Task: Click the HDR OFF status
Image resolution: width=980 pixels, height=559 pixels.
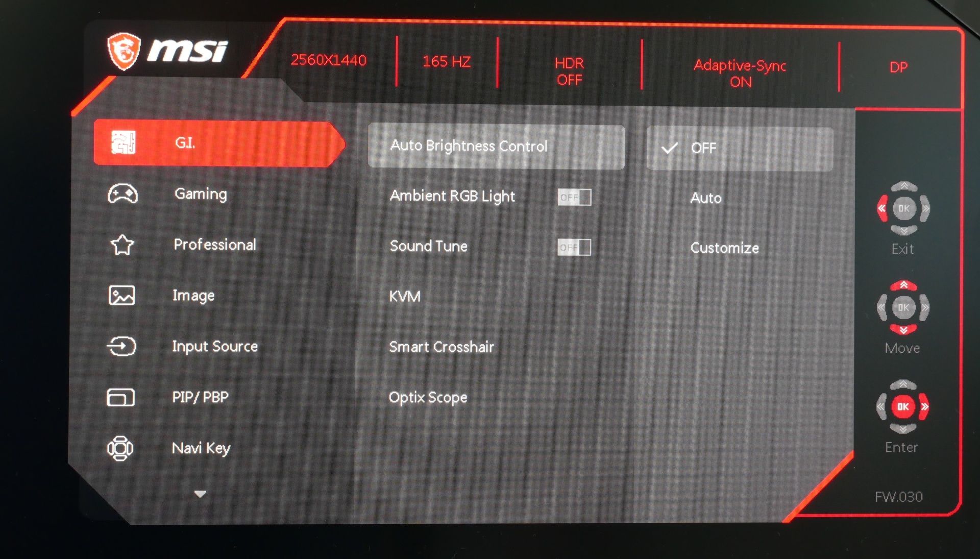Action: tap(569, 71)
